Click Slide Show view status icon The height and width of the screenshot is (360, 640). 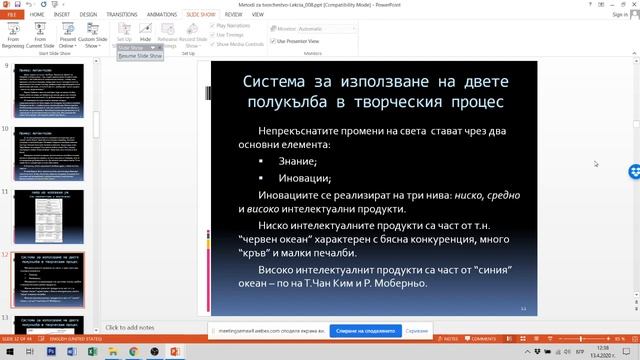point(550,339)
